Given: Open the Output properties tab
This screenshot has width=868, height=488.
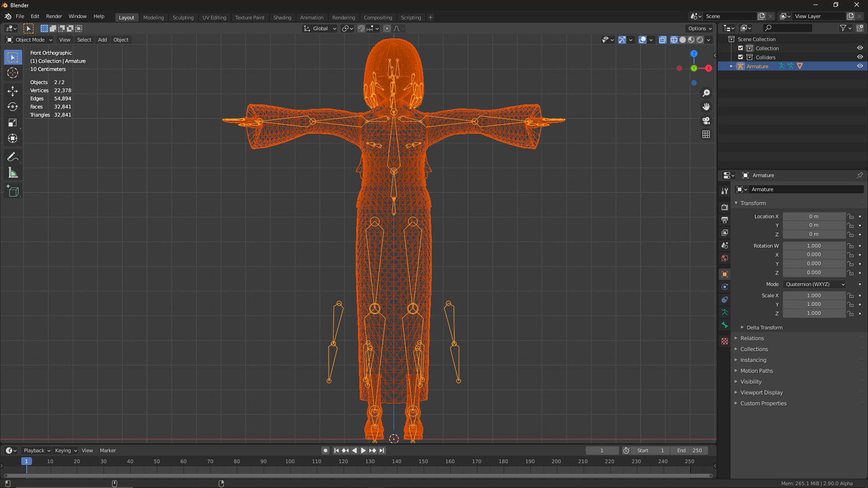Looking at the screenshot, I should pos(724,220).
